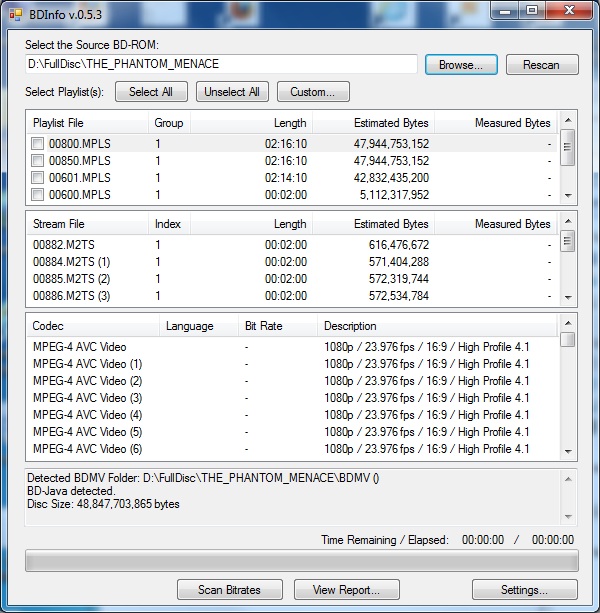Click the source BD-ROM path field
The width and height of the screenshot is (600, 613).
[x=220, y=64]
